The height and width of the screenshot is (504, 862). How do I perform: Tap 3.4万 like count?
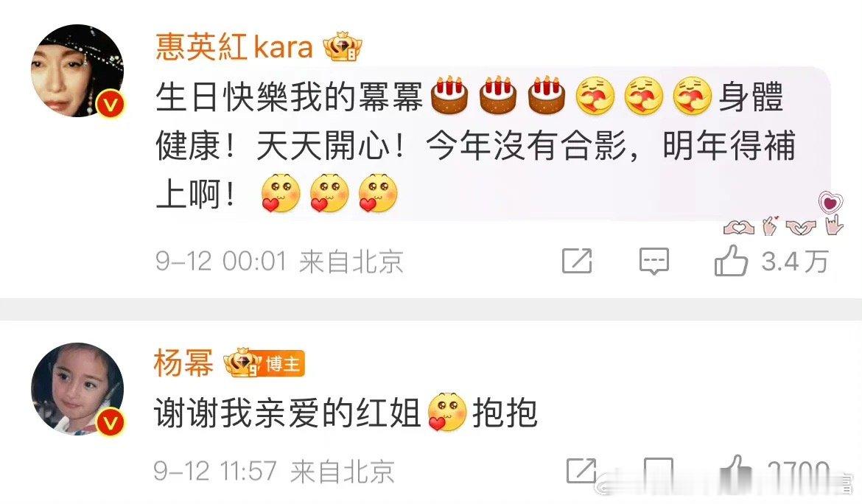(x=795, y=261)
